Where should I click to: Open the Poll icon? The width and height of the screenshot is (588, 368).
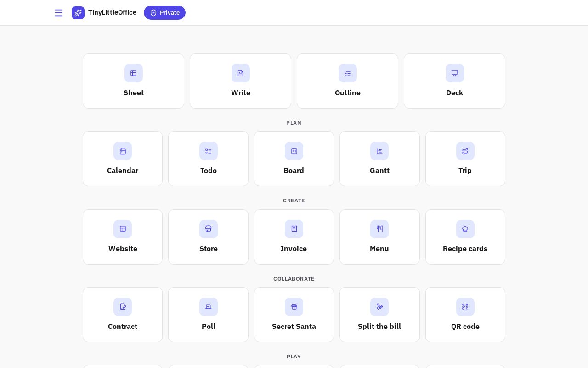click(x=209, y=307)
